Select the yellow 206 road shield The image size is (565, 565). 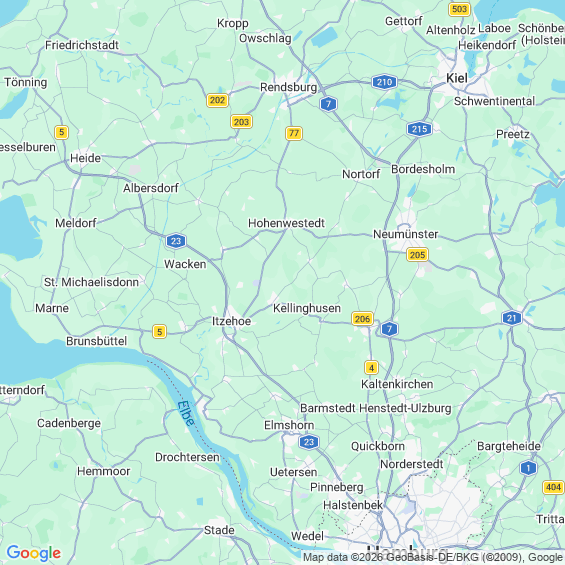pos(362,319)
